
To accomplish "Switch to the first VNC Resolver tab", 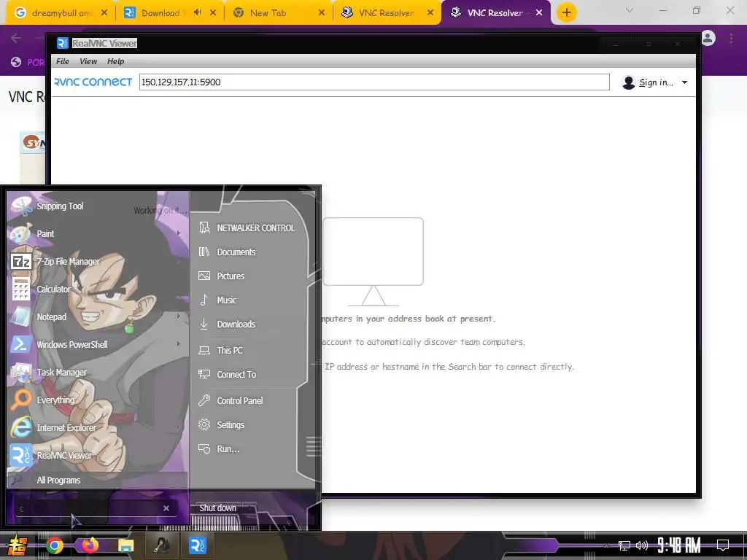I will [x=387, y=13].
